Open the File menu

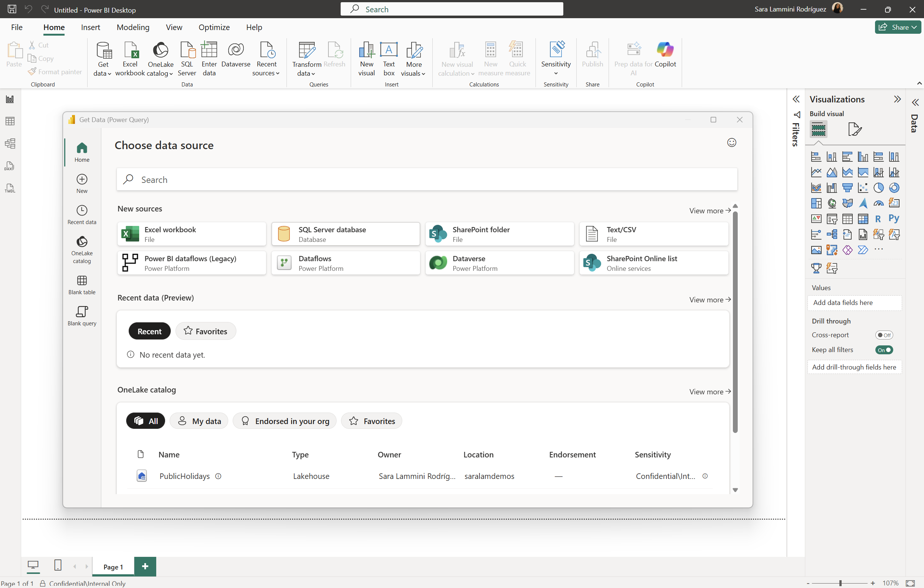(x=17, y=27)
